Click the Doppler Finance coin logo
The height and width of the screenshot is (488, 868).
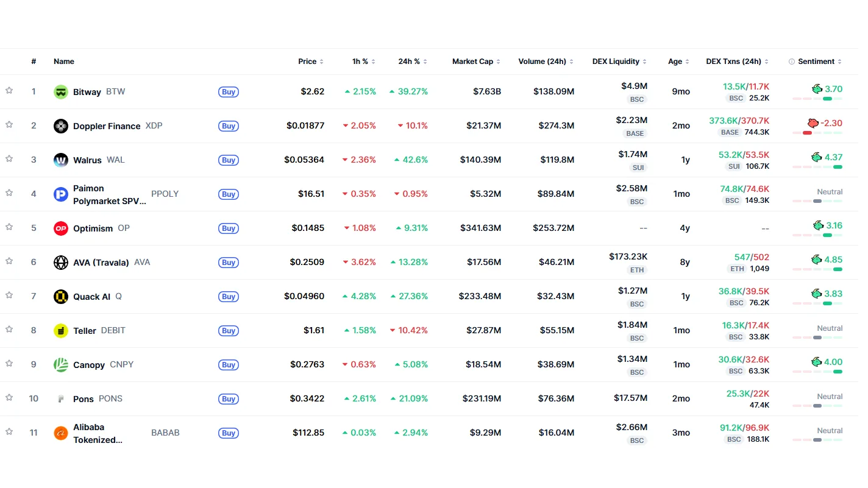(61, 126)
